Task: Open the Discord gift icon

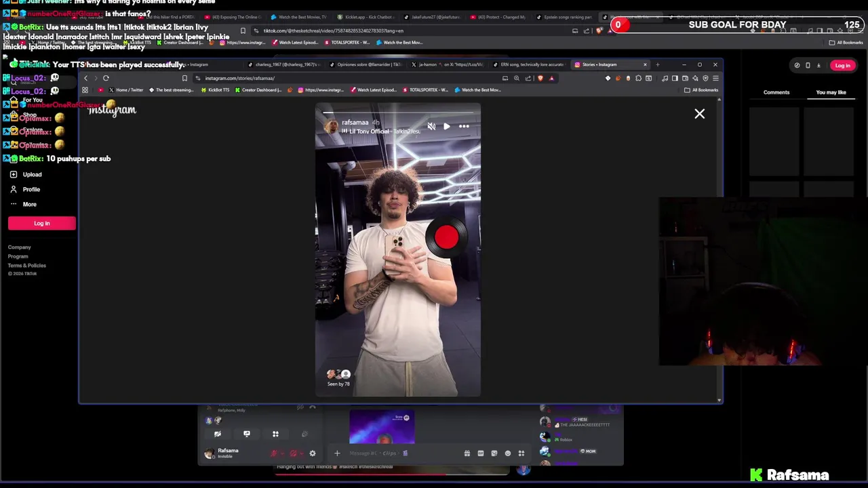Action: (467, 453)
